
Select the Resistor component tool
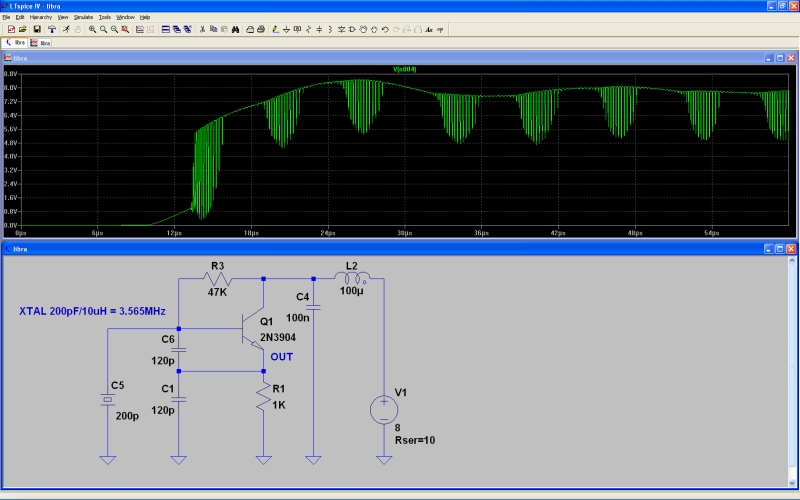(310, 29)
